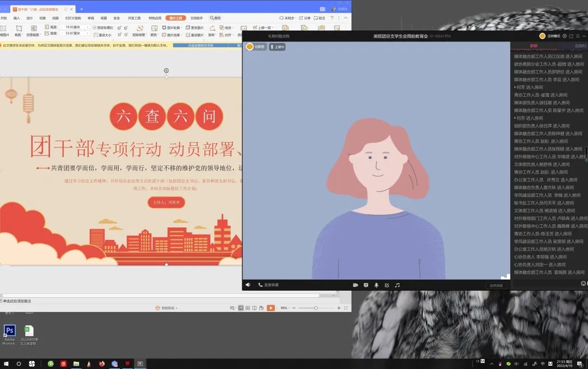Click the 结束课堂 button
The height and width of the screenshot is (369, 588).
pyautogui.click(x=496, y=285)
